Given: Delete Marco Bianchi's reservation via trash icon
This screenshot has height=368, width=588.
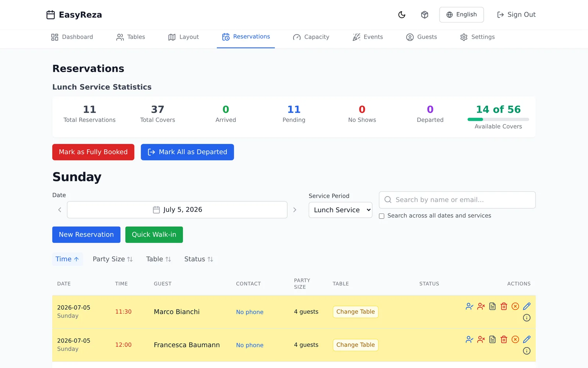Looking at the screenshot, I should pos(504,306).
